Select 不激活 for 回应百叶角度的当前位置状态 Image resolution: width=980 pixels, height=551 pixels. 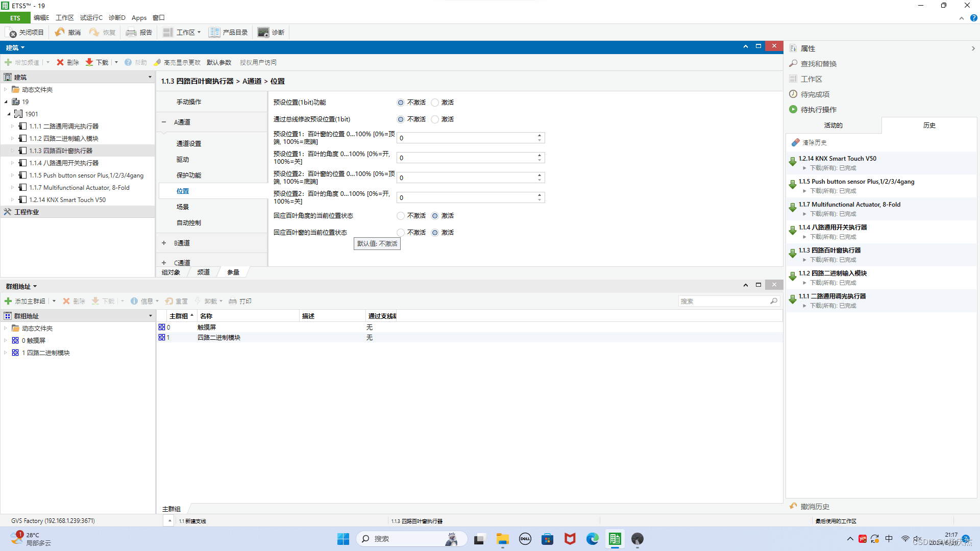[401, 216]
